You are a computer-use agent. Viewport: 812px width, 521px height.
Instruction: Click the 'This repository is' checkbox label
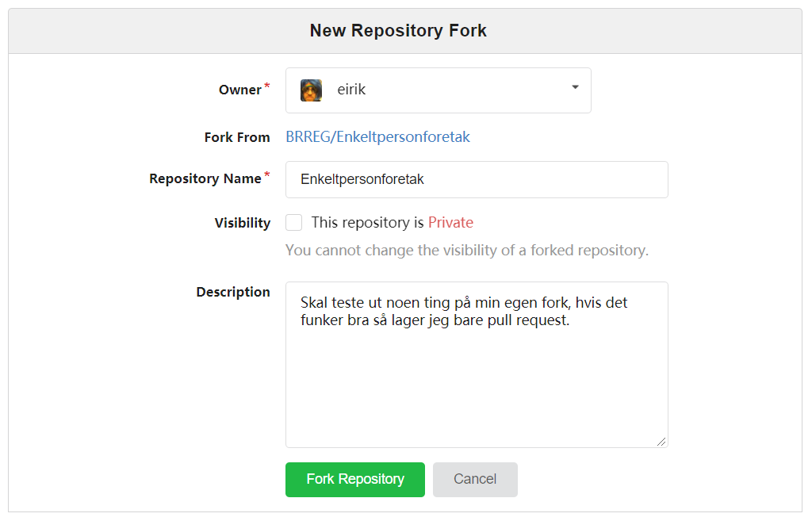coord(367,223)
